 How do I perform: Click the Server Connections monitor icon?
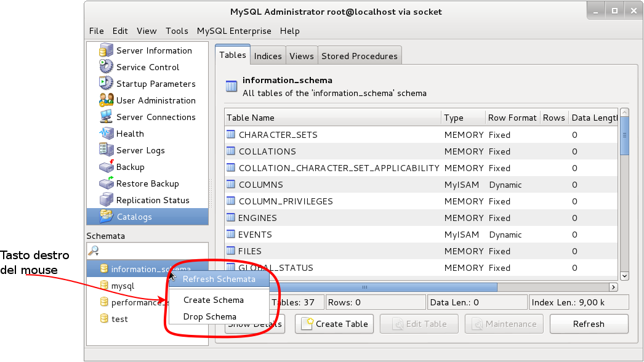[106, 117]
